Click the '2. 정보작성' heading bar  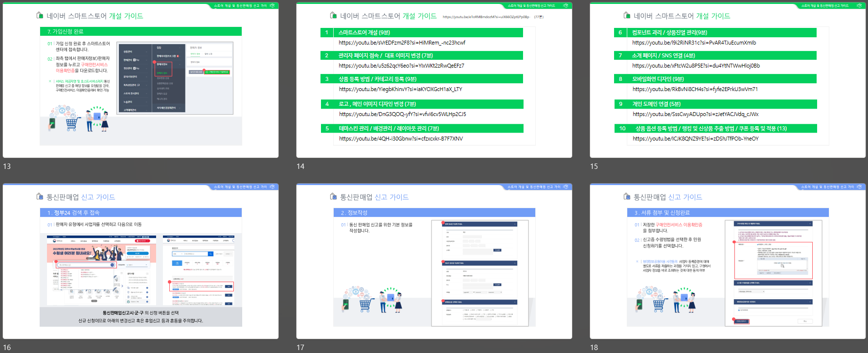click(434, 212)
